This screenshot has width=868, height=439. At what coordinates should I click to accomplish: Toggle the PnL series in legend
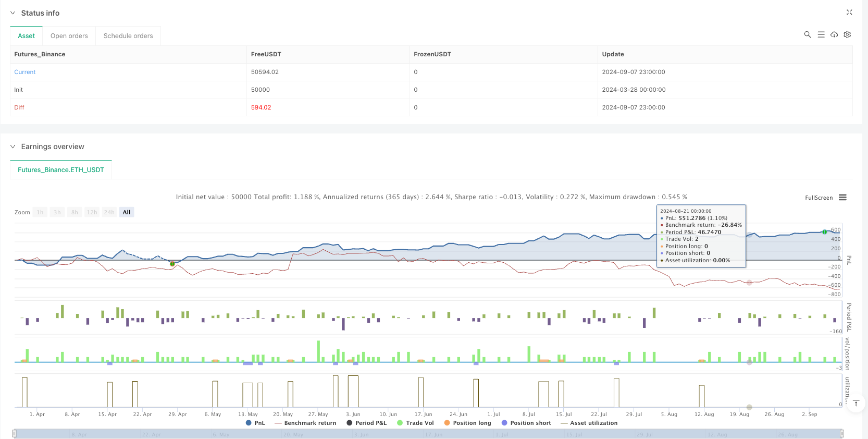tap(255, 423)
